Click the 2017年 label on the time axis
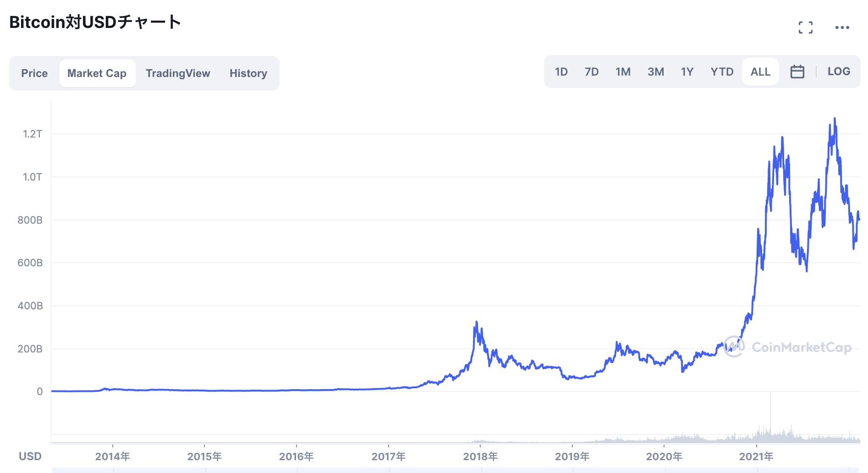The image size is (868, 473). point(388,456)
